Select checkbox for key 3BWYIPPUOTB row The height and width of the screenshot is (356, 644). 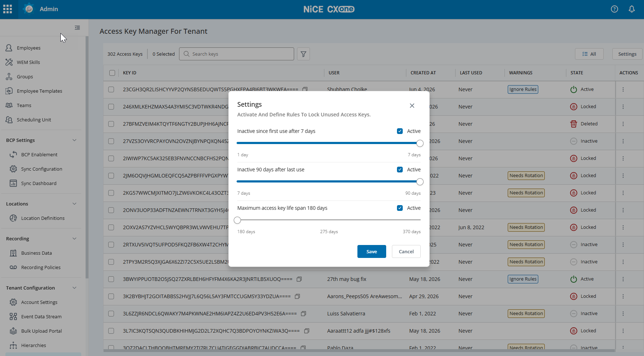click(111, 279)
